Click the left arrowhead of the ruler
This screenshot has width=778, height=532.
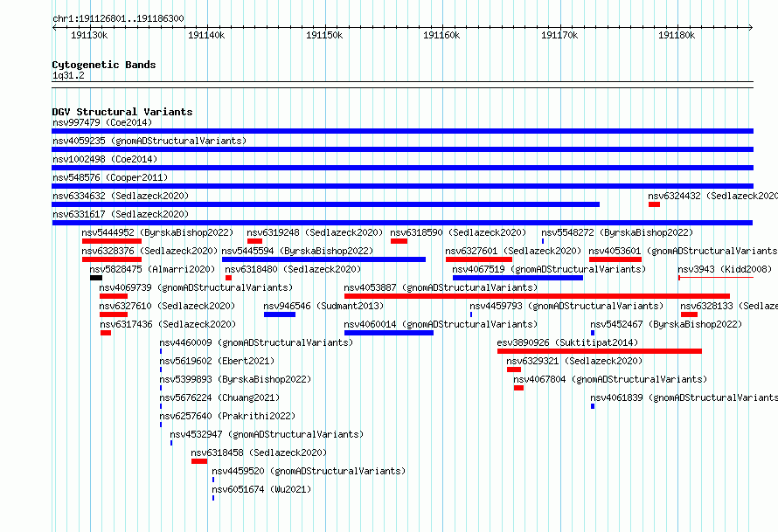[54, 27]
